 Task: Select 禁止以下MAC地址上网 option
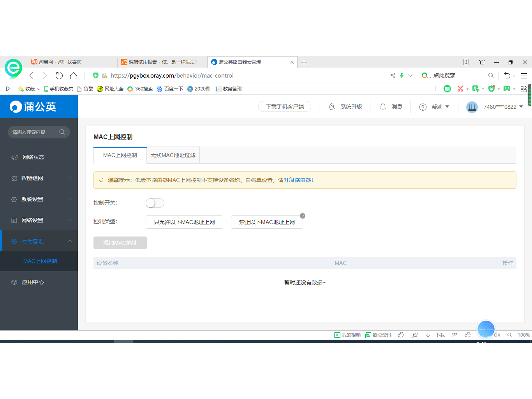click(267, 222)
